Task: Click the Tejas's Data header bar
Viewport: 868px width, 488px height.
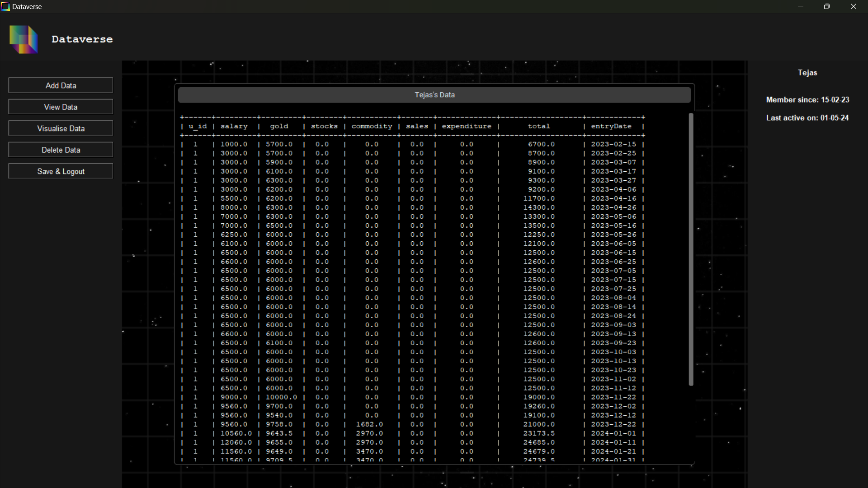Action: 434,95
